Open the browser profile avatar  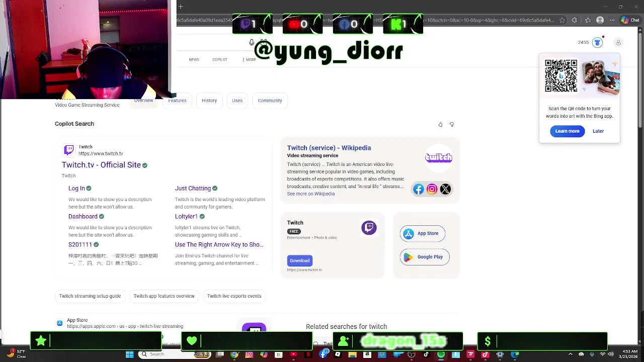click(x=600, y=20)
